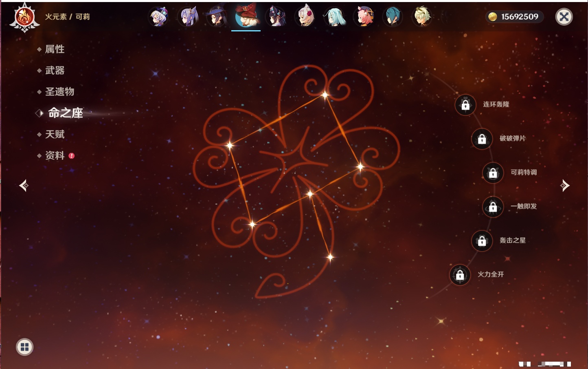Open the locked 一触即发 constellation node
This screenshot has height=369, width=588.
(x=493, y=207)
